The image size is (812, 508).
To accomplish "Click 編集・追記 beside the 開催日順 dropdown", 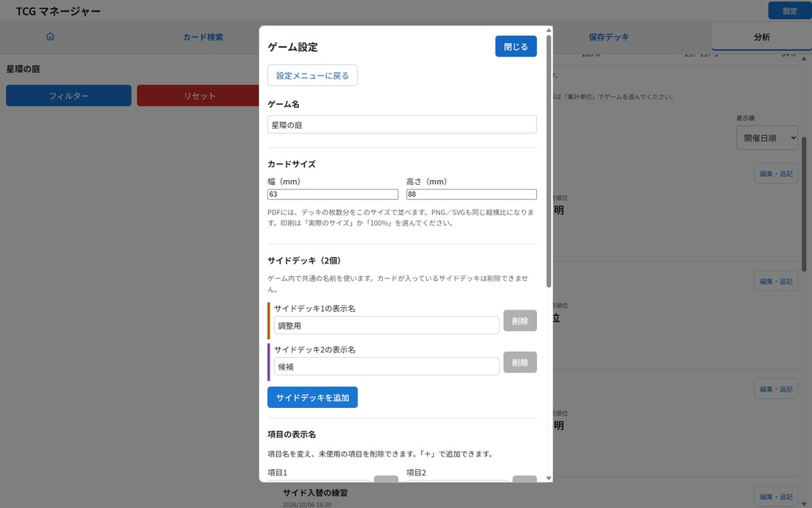I will [x=776, y=173].
